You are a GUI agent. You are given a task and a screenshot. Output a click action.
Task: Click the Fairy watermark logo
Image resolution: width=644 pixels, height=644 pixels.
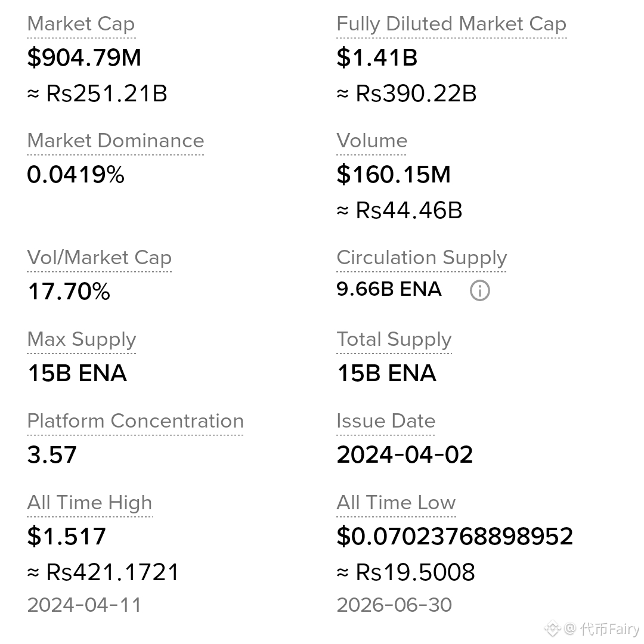tap(552, 628)
